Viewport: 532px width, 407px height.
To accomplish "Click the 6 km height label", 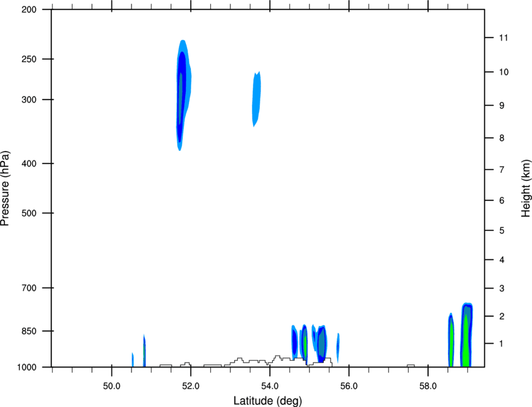I will coord(502,200).
